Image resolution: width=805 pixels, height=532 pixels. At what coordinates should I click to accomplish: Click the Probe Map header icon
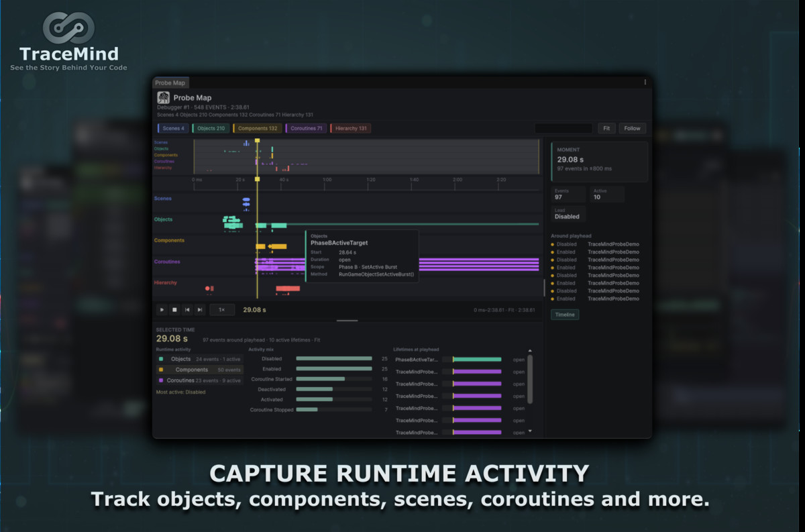point(163,98)
